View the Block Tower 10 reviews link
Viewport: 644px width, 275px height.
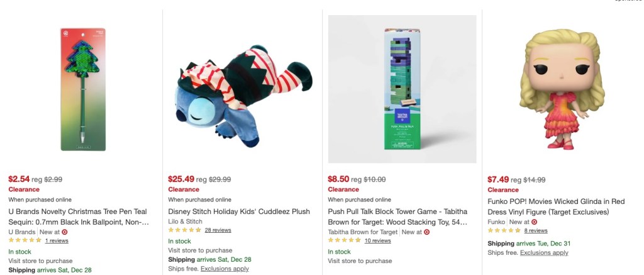coord(377,240)
